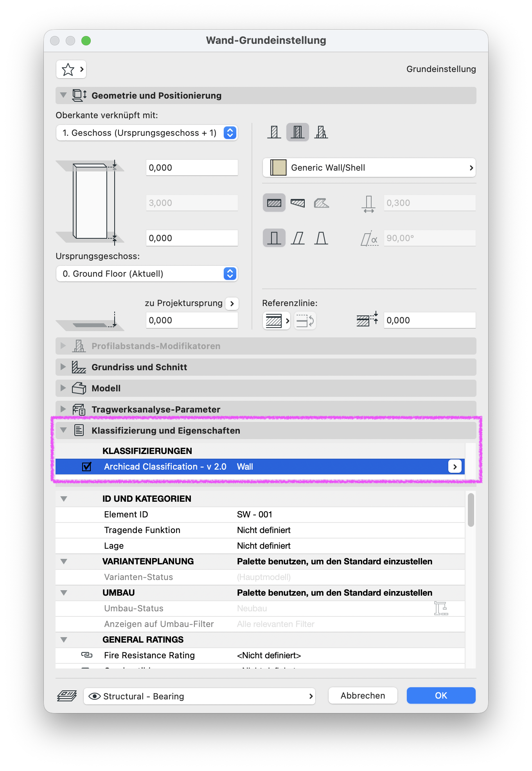The width and height of the screenshot is (532, 771).
Task: Click the Nicht definiert value for Tragende Funktion
Action: coord(264,530)
